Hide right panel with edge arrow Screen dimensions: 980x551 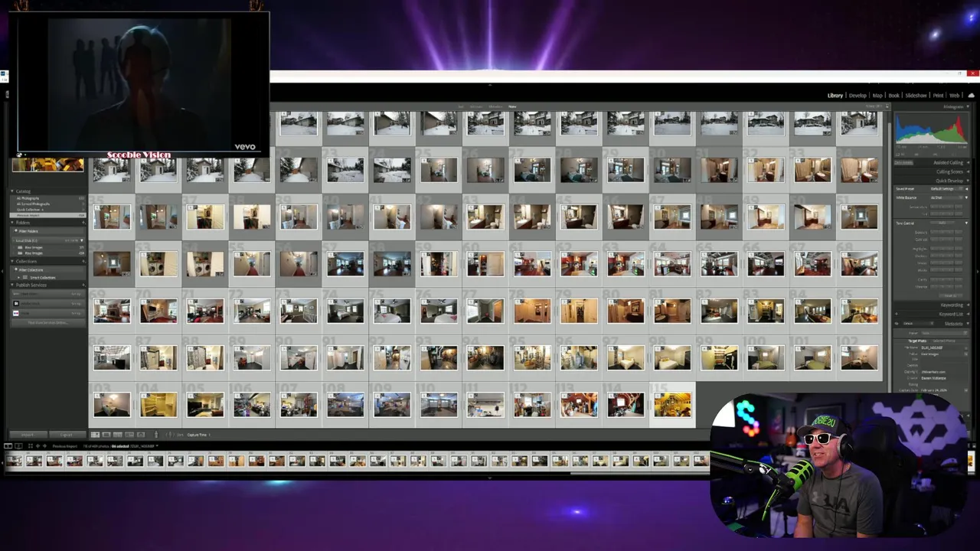(978, 271)
